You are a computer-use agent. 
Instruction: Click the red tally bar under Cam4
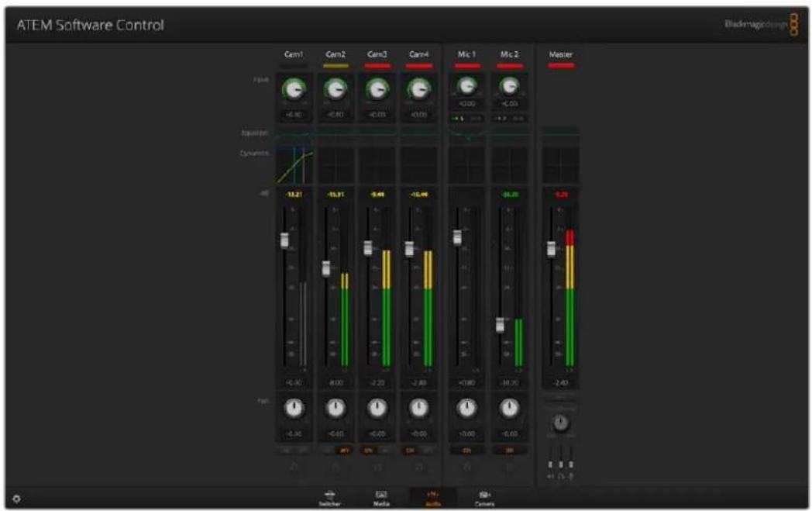pyautogui.click(x=419, y=66)
